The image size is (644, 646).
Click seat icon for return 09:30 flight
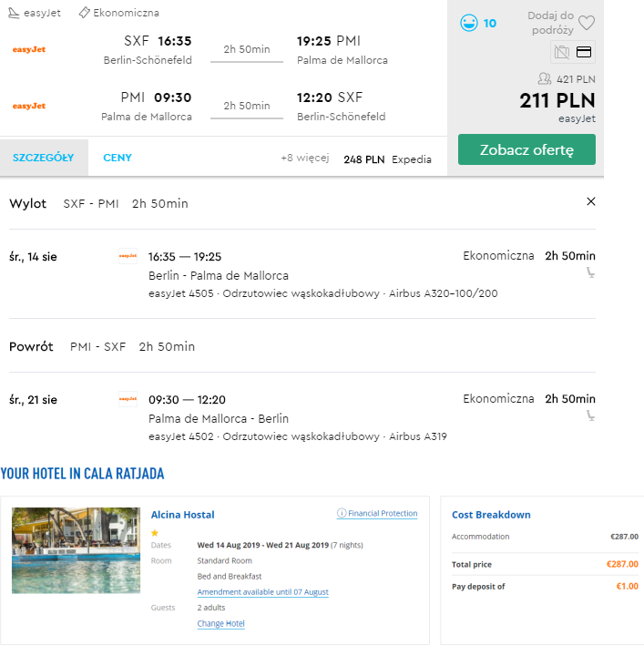click(590, 415)
